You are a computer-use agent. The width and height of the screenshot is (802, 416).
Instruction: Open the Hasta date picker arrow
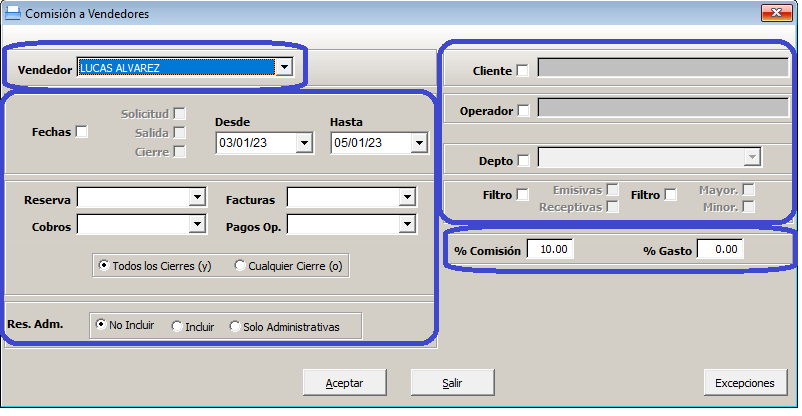[419, 143]
